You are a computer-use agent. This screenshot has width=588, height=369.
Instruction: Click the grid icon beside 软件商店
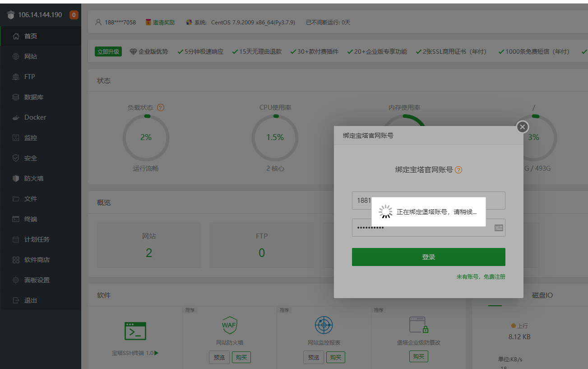[16, 260]
